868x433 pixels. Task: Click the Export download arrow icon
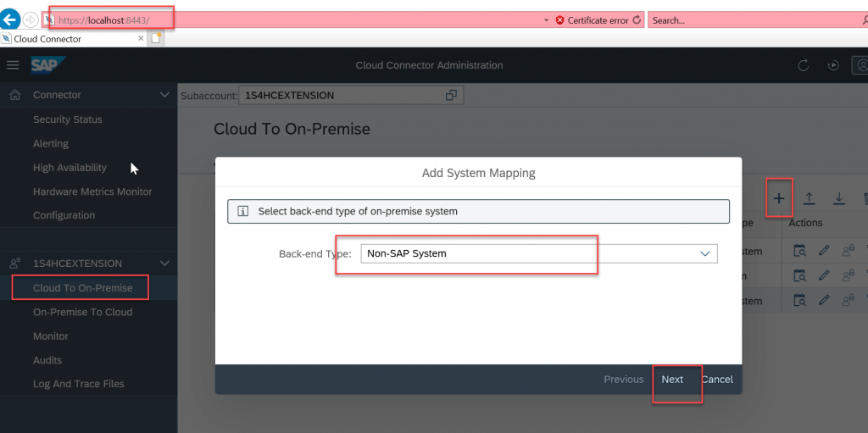(839, 199)
